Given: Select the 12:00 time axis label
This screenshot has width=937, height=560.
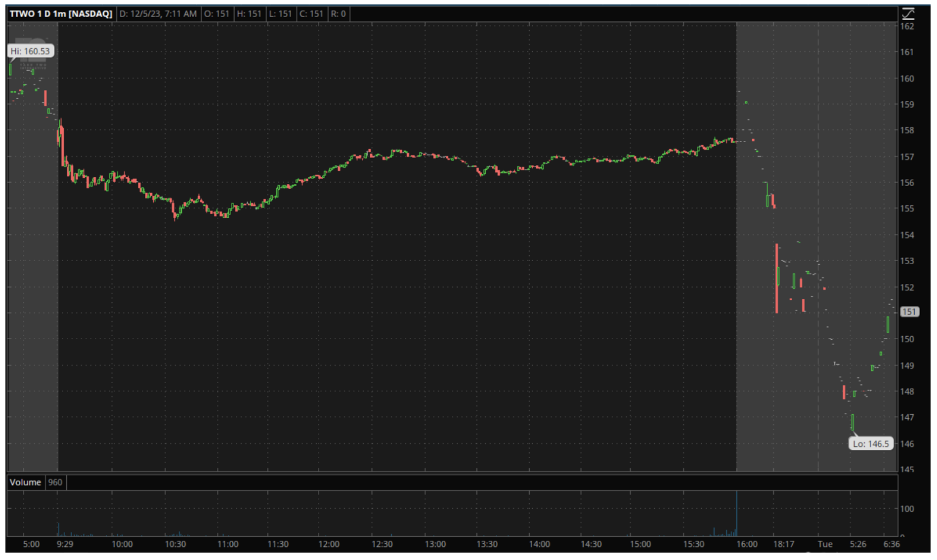Looking at the screenshot, I should 329,544.
